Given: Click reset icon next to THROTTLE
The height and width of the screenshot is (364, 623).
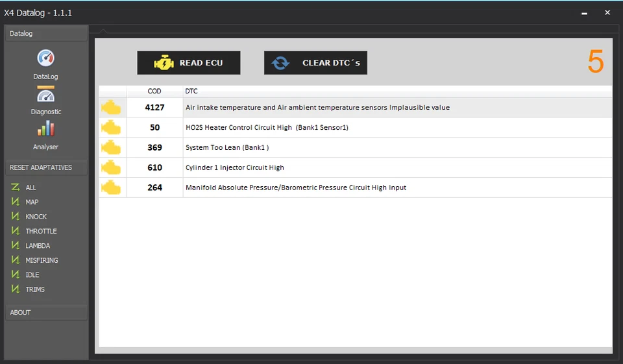Looking at the screenshot, I should [x=16, y=231].
